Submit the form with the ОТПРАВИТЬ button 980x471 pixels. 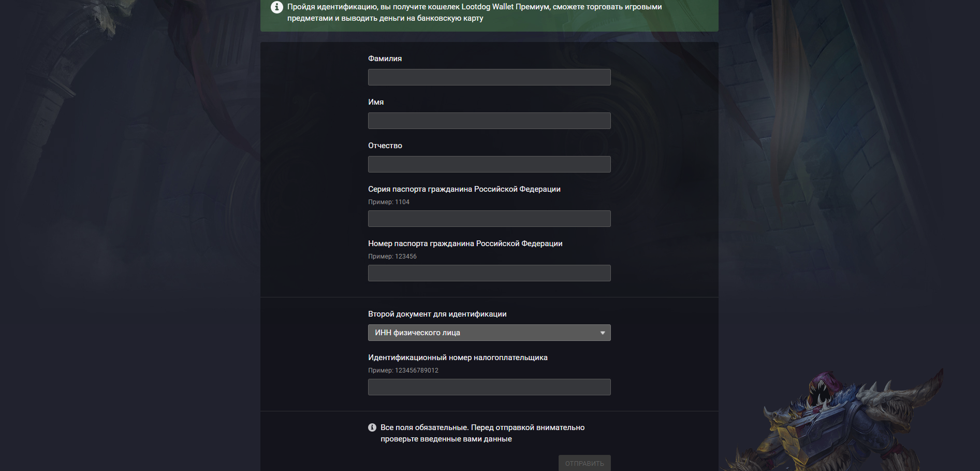(x=584, y=463)
